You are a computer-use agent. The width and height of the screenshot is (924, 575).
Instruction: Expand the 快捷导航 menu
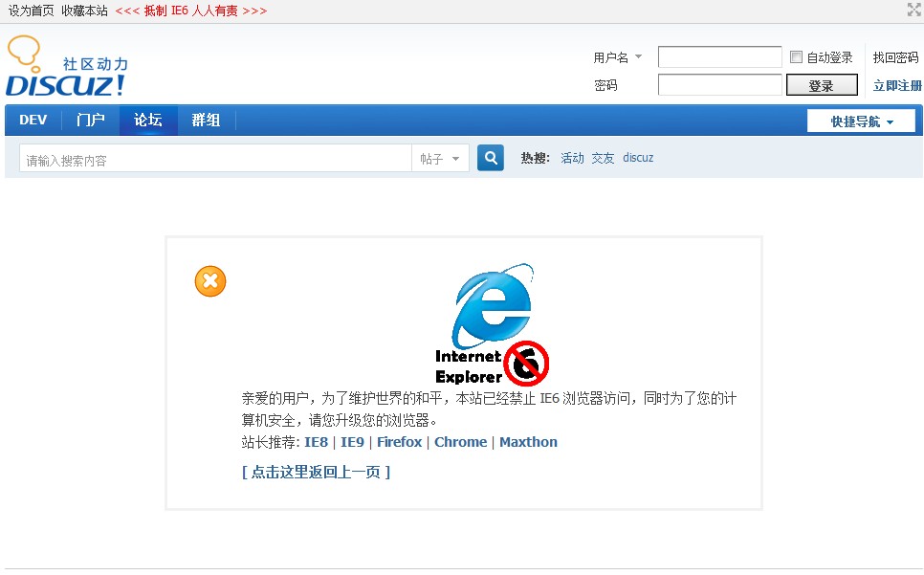[861, 122]
